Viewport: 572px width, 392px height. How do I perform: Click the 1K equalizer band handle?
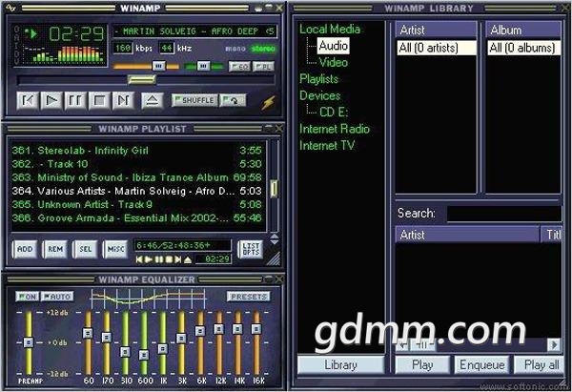pos(163,348)
